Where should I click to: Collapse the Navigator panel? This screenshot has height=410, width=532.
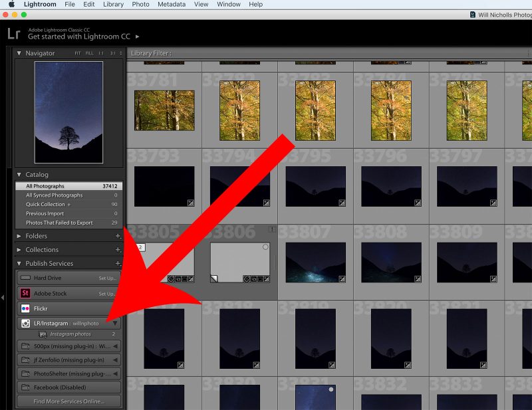click(19, 53)
